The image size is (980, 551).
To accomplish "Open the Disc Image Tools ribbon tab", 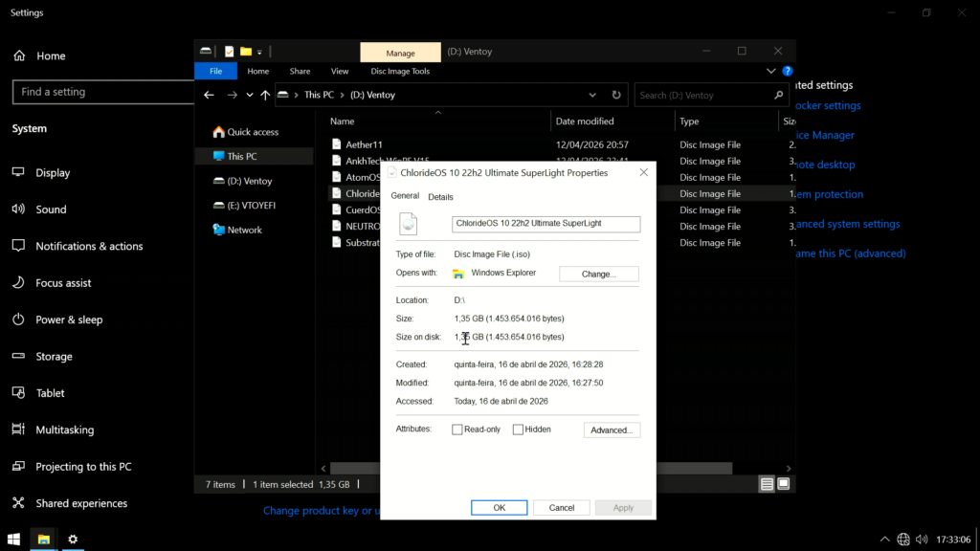I will [x=400, y=71].
